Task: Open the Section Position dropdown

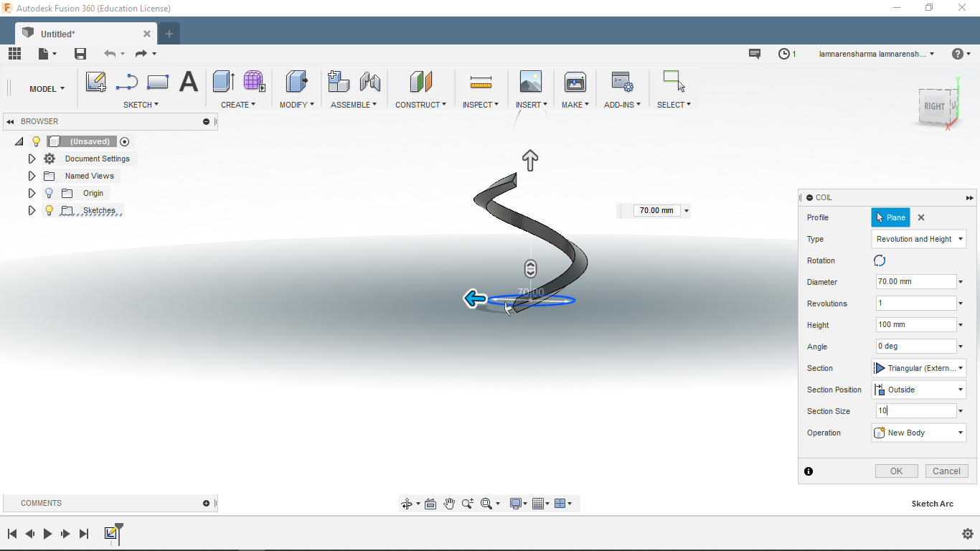Action: pos(919,390)
